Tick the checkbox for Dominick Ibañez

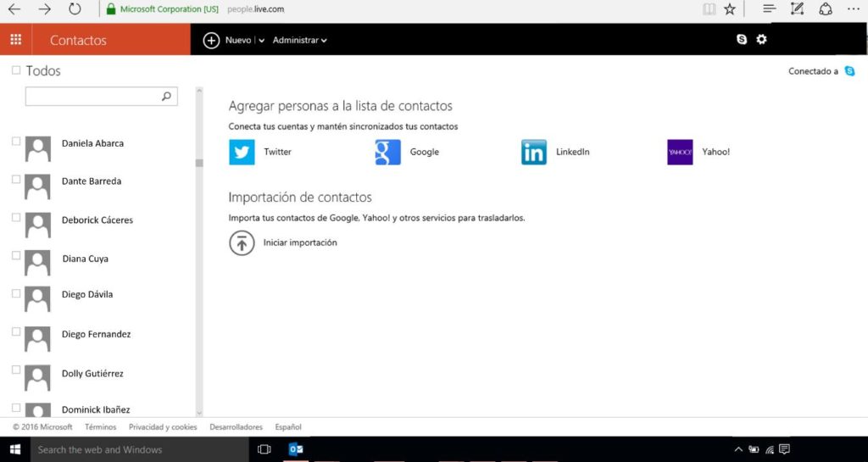click(x=16, y=408)
